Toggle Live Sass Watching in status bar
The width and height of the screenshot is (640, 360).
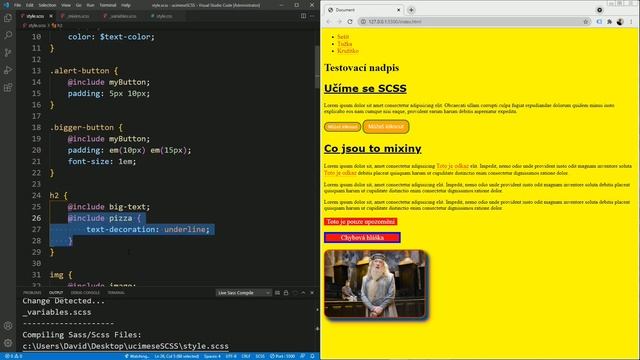137,356
